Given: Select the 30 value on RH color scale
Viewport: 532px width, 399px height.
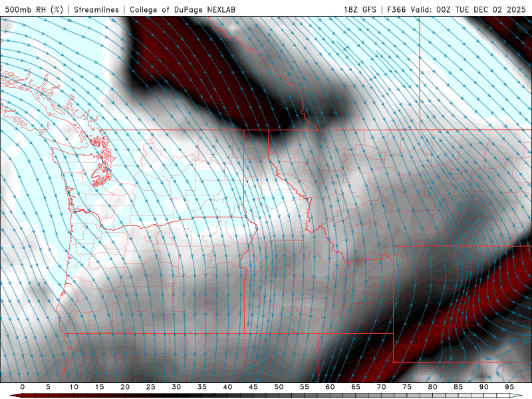Looking at the screenshot, I should coord(176,387).
